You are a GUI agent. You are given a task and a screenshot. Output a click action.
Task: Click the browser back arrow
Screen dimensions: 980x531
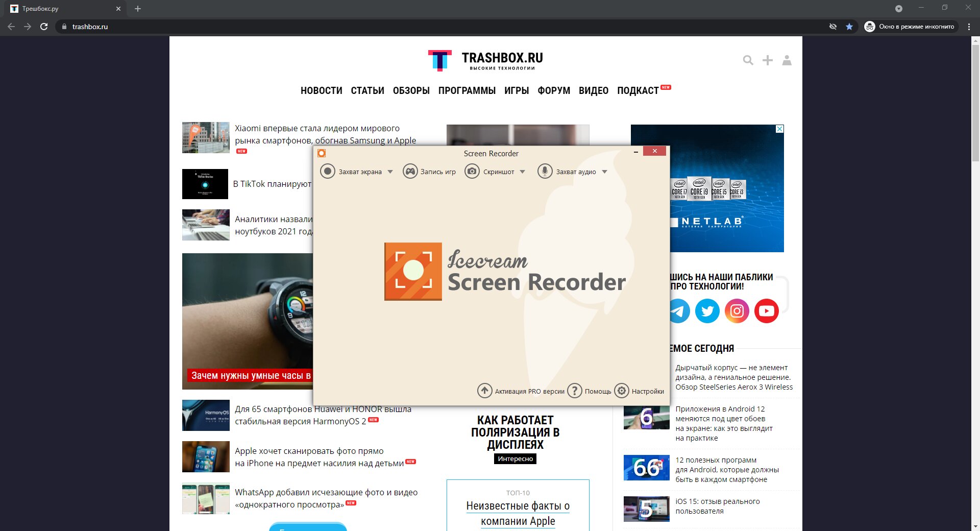11,27
